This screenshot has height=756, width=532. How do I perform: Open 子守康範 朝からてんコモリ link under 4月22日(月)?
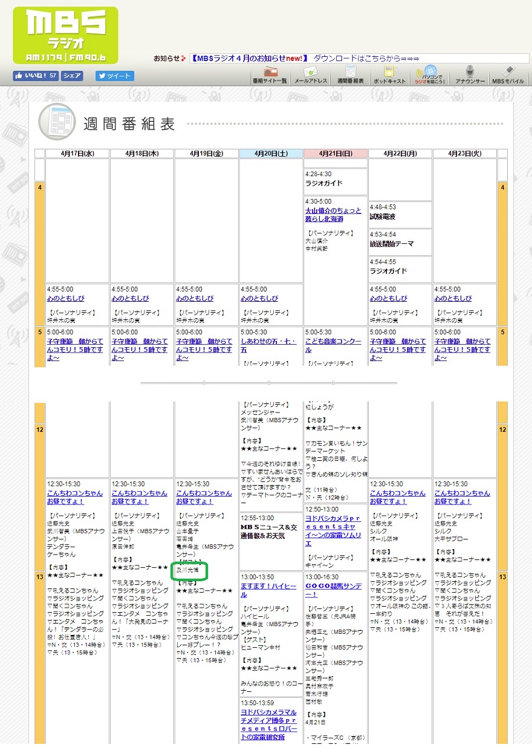(x=398, y=350)
